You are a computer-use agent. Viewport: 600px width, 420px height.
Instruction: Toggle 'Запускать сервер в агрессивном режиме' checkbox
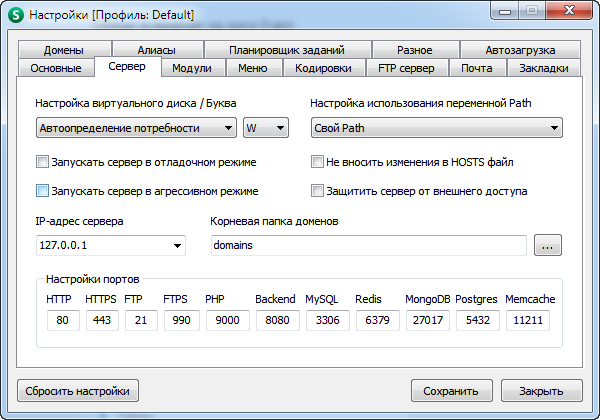pos(42,190)
